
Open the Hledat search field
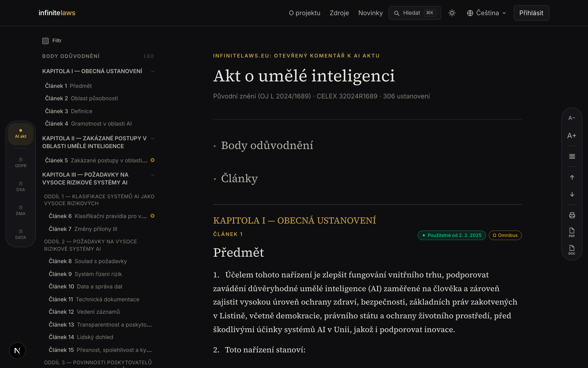415,13
